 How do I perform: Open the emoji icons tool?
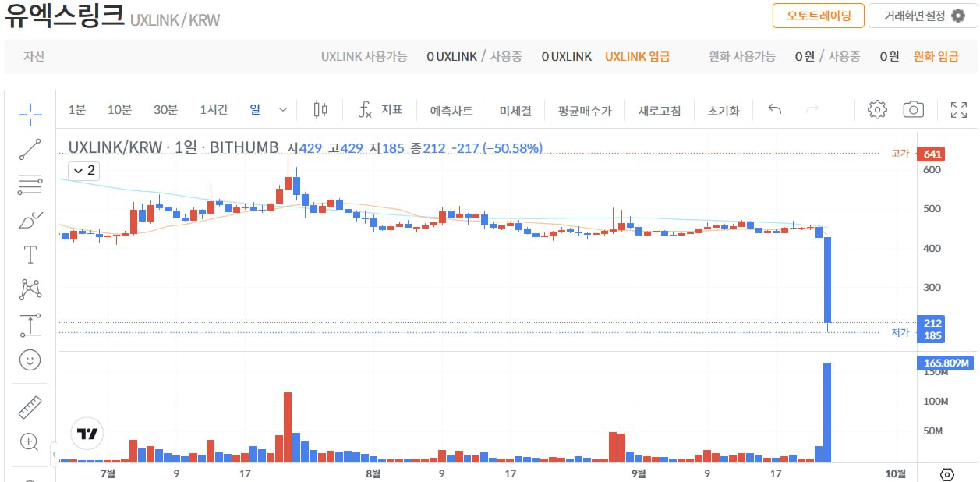[30, 360]
